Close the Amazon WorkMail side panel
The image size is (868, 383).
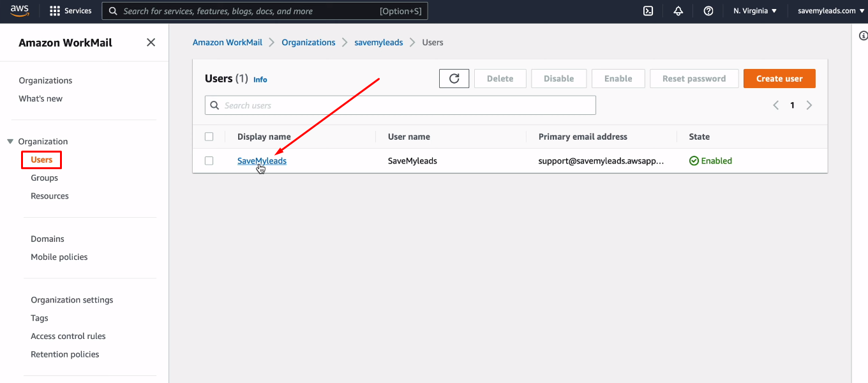click(151, 43)
